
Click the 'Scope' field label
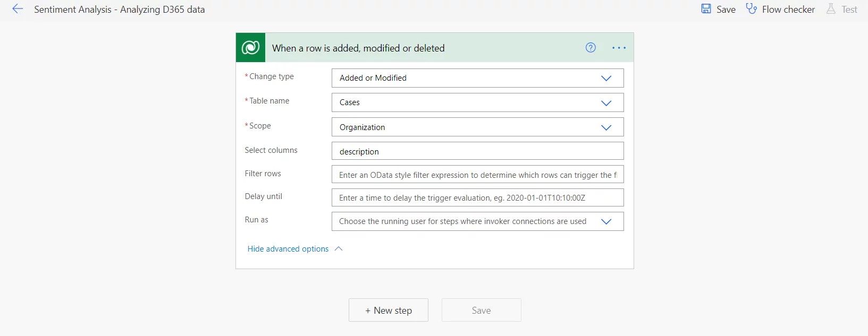tap(260, 126)
